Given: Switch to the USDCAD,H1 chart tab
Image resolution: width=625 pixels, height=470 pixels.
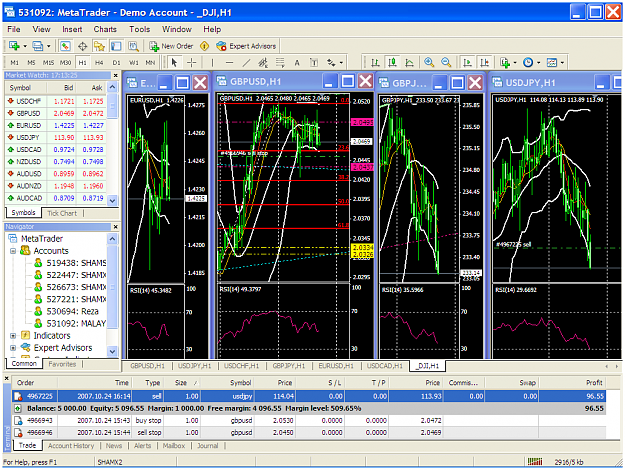Looking at the screenshot, I should (385, 366).
